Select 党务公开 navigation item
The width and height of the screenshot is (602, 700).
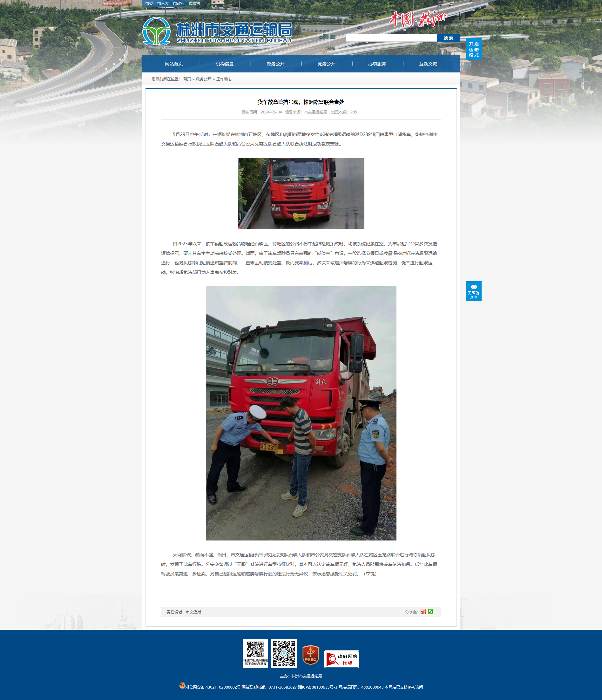[x=326, y=64]
